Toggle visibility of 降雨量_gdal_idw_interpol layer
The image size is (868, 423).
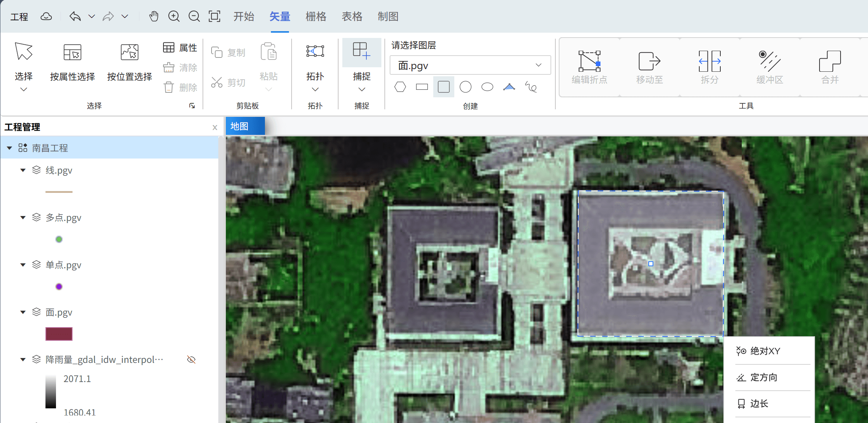click(x=191, y=359)
